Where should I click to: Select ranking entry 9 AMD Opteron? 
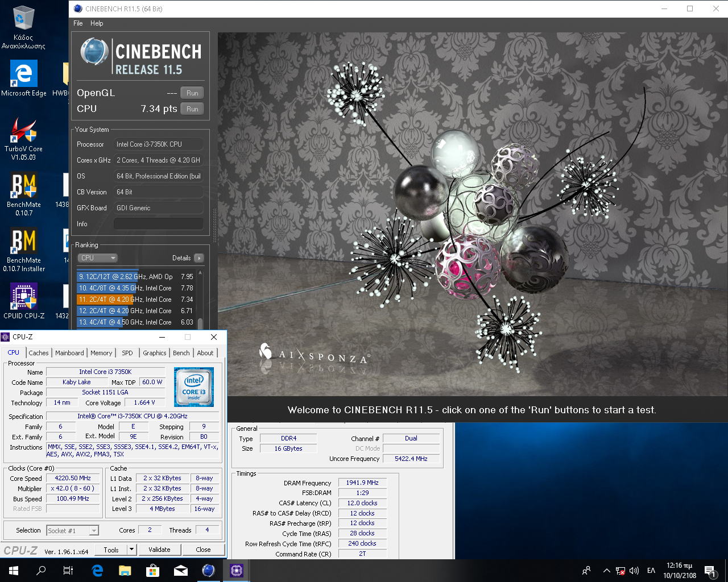[x=136, y=277]
